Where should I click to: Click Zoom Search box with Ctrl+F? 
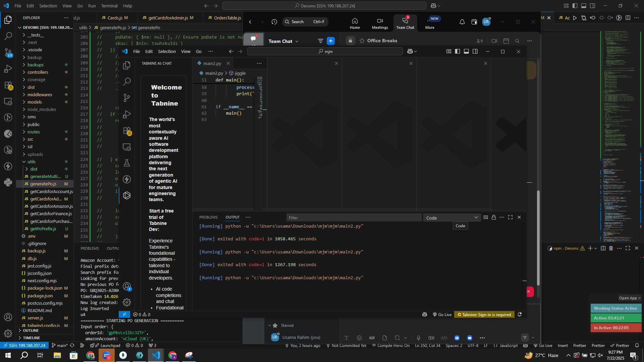(305, 22)
